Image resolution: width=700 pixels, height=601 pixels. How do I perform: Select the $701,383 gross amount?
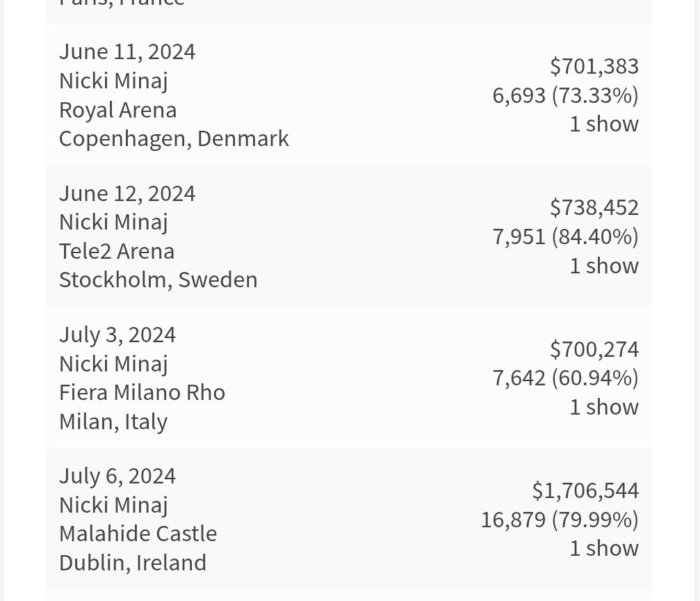coord(594,66)
